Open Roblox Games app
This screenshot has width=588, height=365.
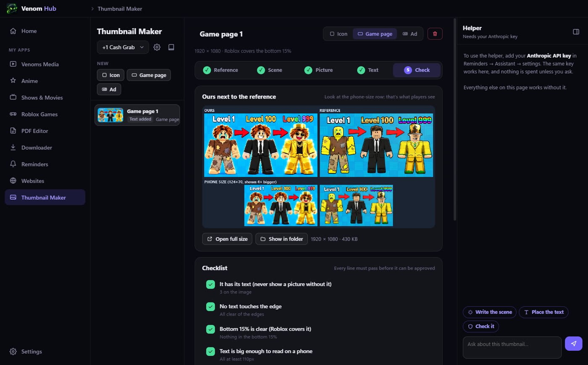[45, 114]
